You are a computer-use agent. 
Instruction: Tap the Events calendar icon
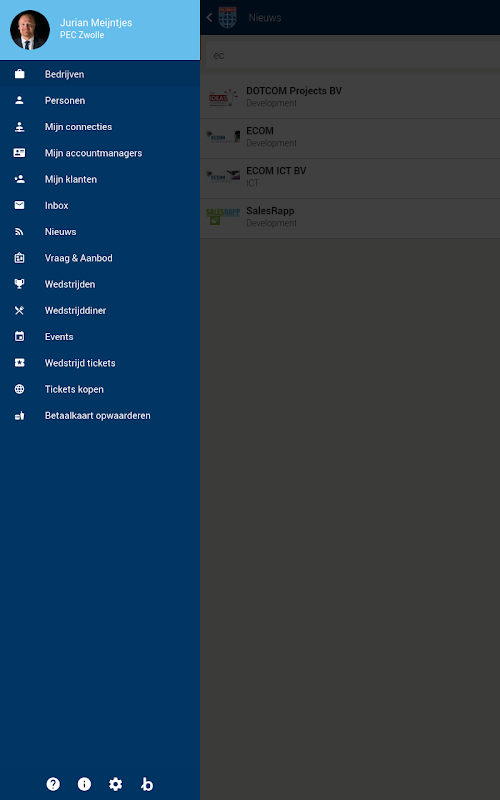point(19,337)
